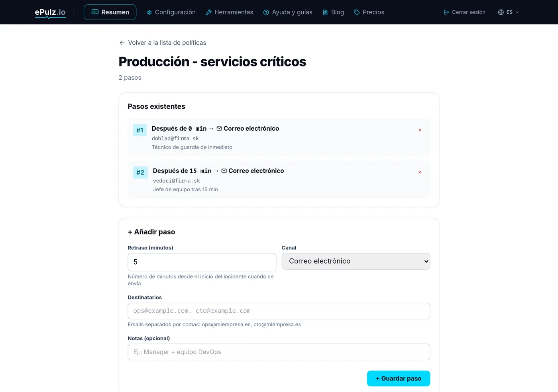The width and height of the screenshot is (558, 392).
Task: Focus the Notas (opcional) field
Action: click(279, 352)
